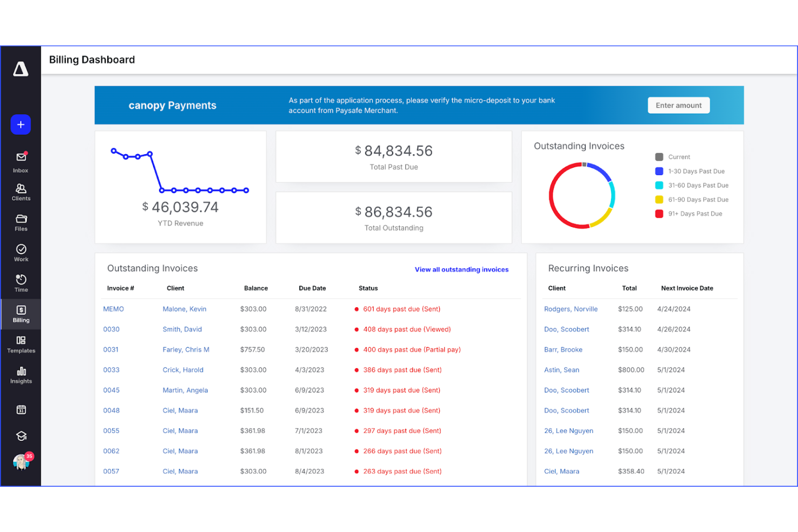The image size is (798, 532).
Task: Click the Enter amount button
Action: (x=678, y=105)
